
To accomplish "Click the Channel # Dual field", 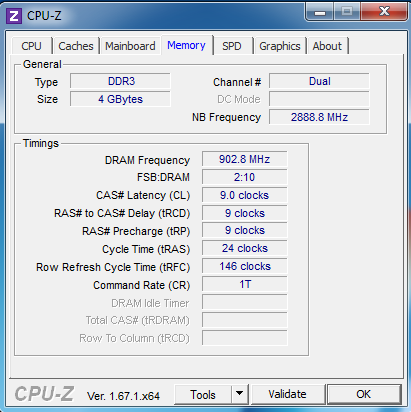I will (x=319, y=81).
